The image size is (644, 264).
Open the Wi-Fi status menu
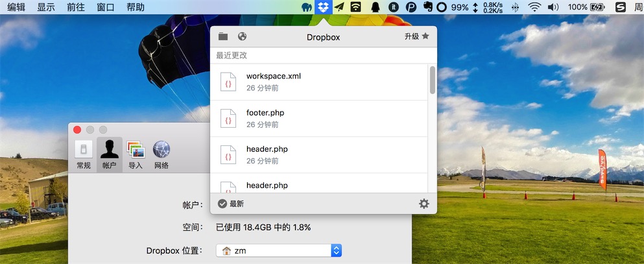pos(534,7)
